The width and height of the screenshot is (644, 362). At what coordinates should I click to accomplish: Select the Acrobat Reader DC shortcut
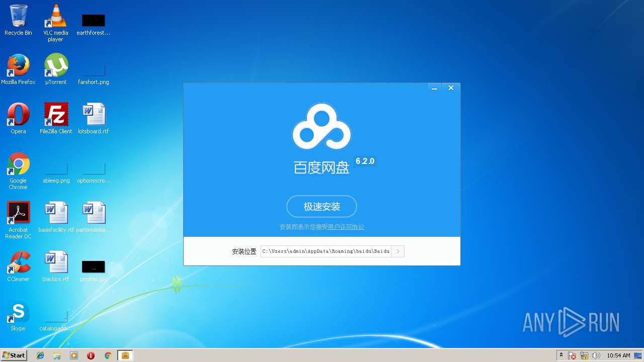coord(18,220)
